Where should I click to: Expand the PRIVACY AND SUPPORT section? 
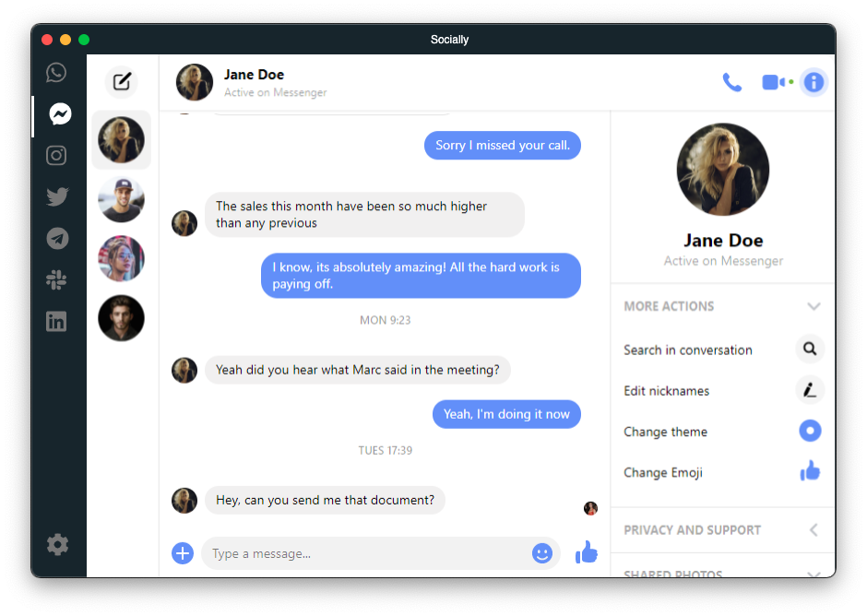[722, 530]
